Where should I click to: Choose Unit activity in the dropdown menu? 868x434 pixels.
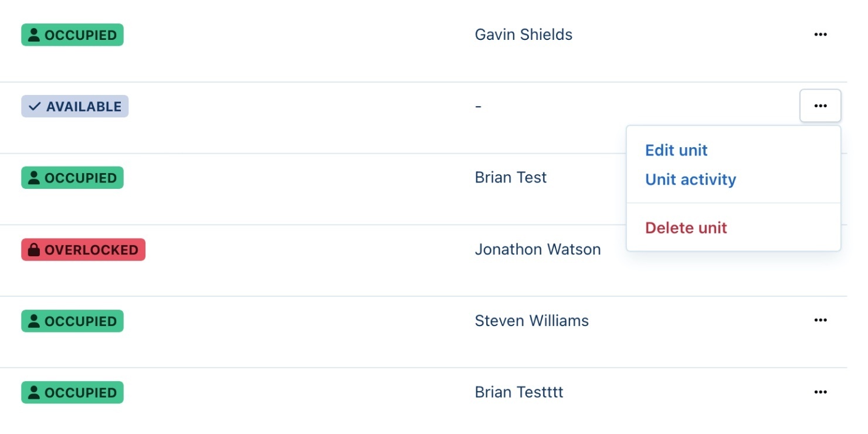click(690, 179)
